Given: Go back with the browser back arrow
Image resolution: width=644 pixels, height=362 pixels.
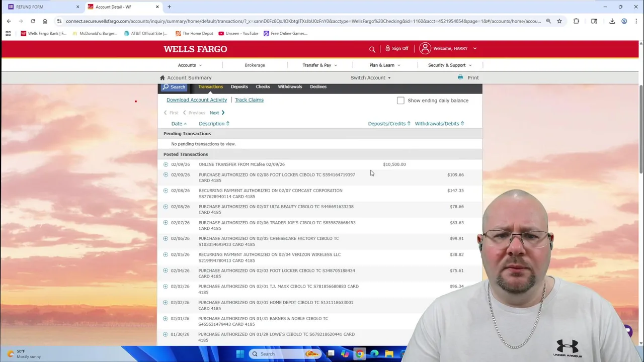Looking at the screenshot, I should point(9,21).
